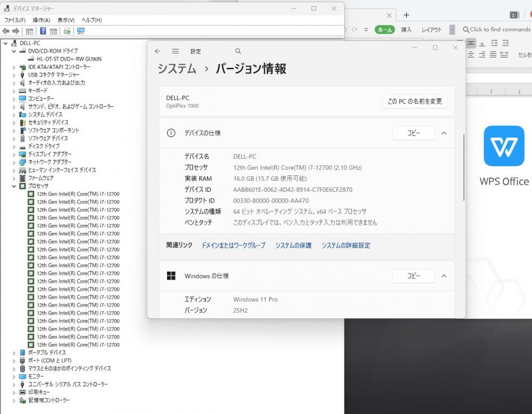The width and height of the screenshot is (532, 414).
Task: Click the Help toolbar icon in Device Manager
Action: pos(43,31)
